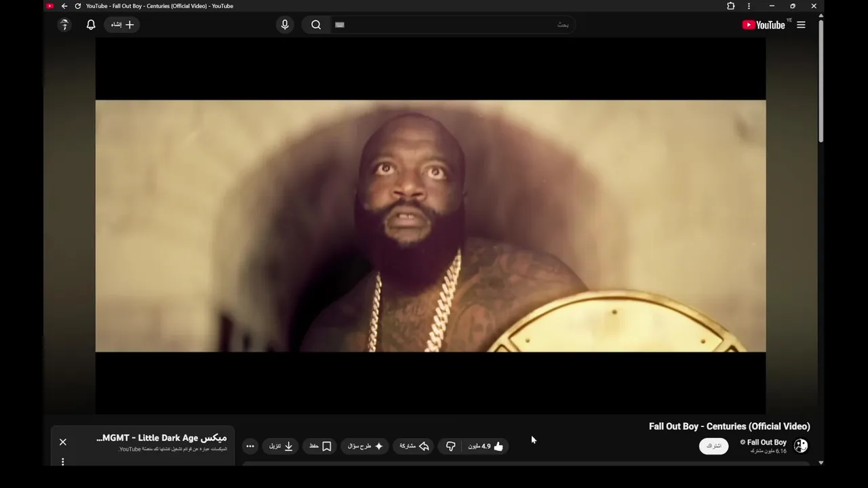This screenshot has height=488, width=868.
Task: Click the subscriber count 6.16 مليون مشترك
Action: point(768,451)
